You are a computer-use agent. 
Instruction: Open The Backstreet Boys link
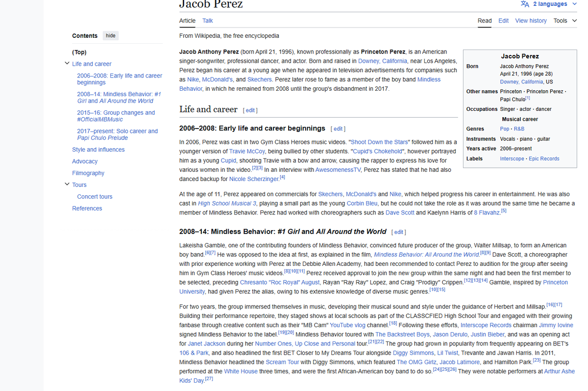tap(402, 334)
